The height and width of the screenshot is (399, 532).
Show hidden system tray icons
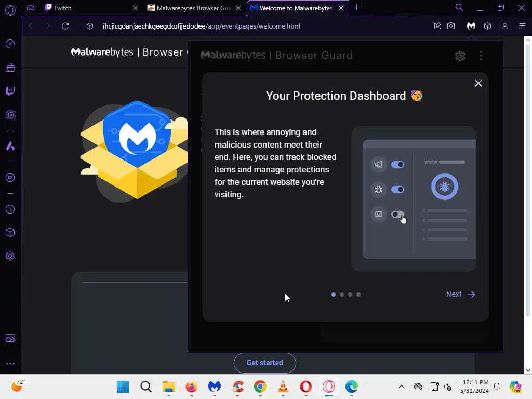(402, 387)
